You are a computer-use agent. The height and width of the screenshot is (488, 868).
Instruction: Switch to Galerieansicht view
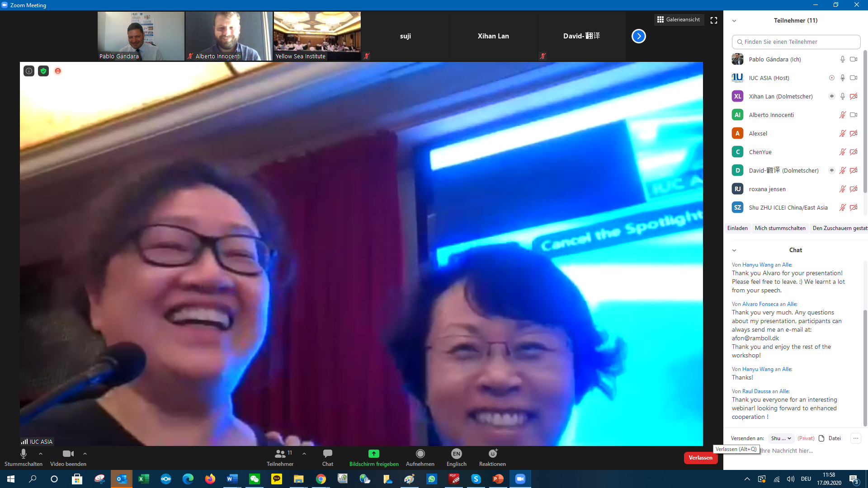click(x=679, y=19)
